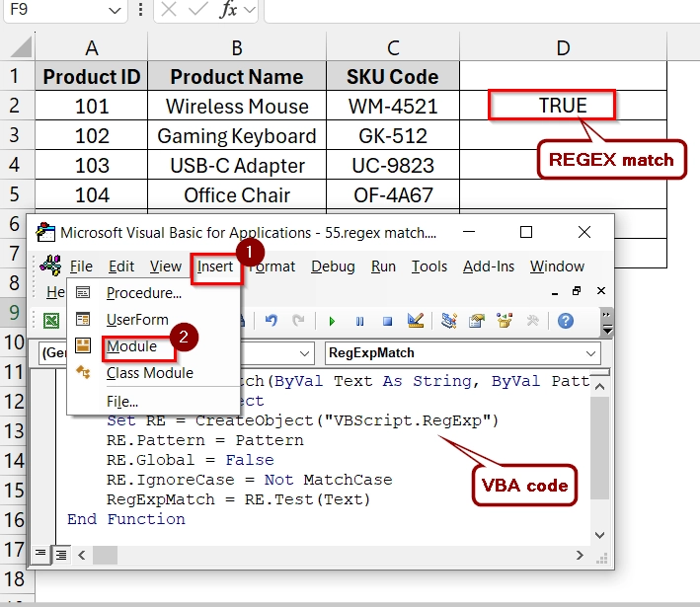Select UserForm in the Insert menu
Viewport: 700px width, 607px height.
[x=137, y=320]
